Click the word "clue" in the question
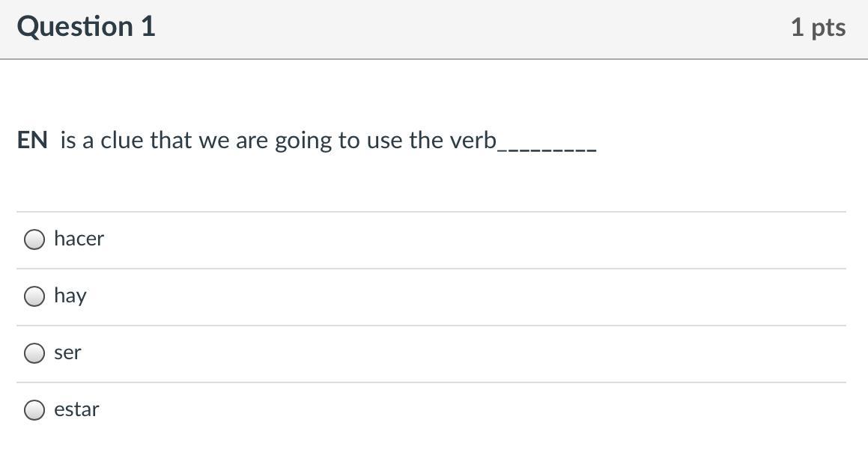The width and height of the screenshot is (868, 464). 122,140
